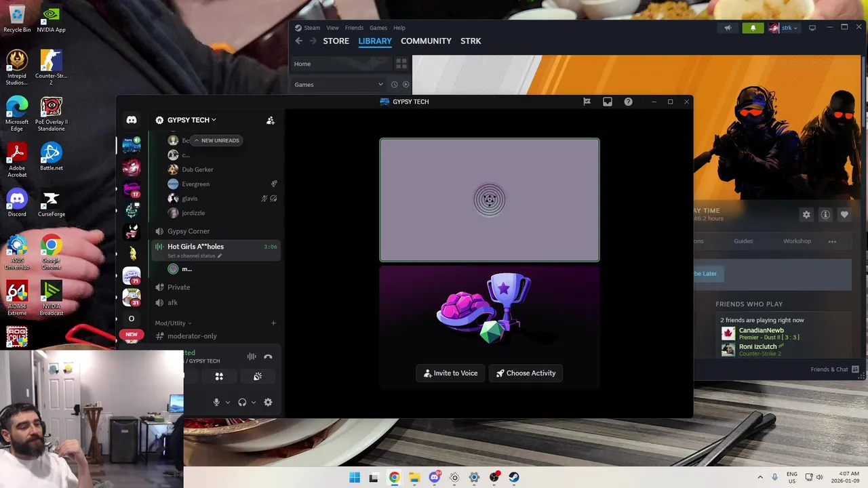868x488 pixels.
Task: Open the three-dots more tabs menu in Steam
Action: pyautogui.click(x=832, y=241)
